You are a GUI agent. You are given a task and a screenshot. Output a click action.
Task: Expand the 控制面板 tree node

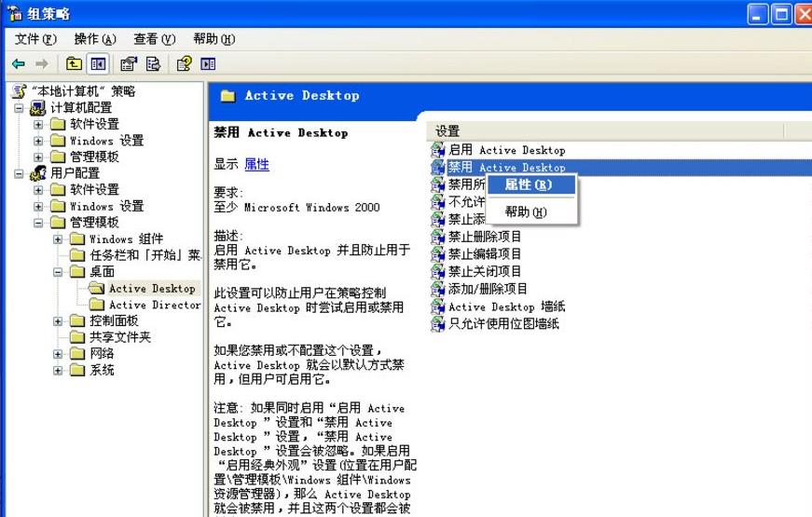[58, 321]
